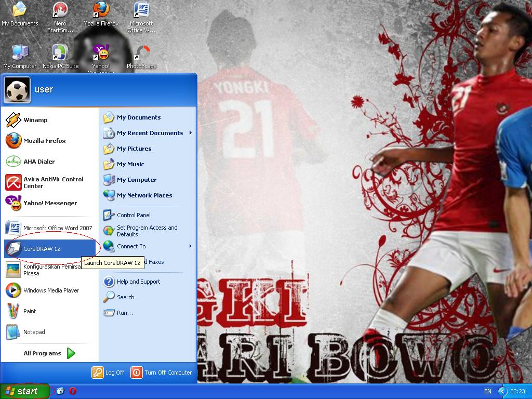This screenshot has width=532, height=399.
Task: Expand All Programs with the green arrow
Action: point(71,353)
